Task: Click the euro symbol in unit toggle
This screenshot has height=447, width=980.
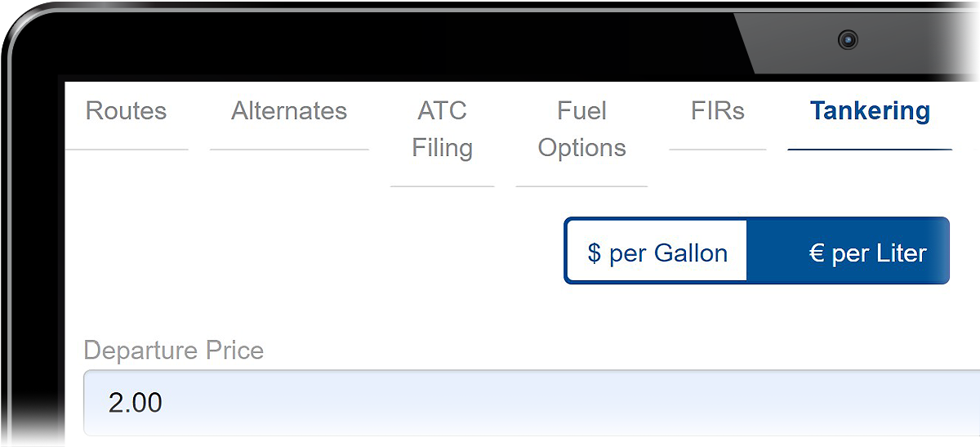Action: [816, 253]
